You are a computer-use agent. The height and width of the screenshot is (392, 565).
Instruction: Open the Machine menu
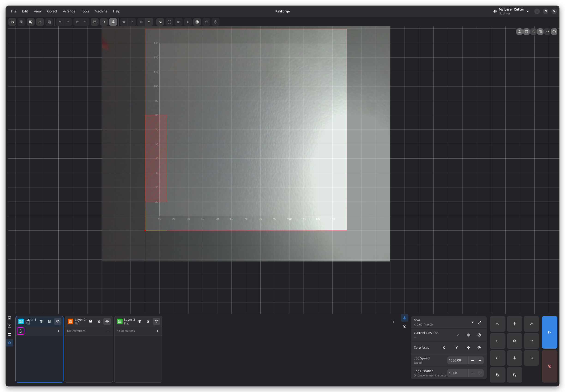point(101,11)
